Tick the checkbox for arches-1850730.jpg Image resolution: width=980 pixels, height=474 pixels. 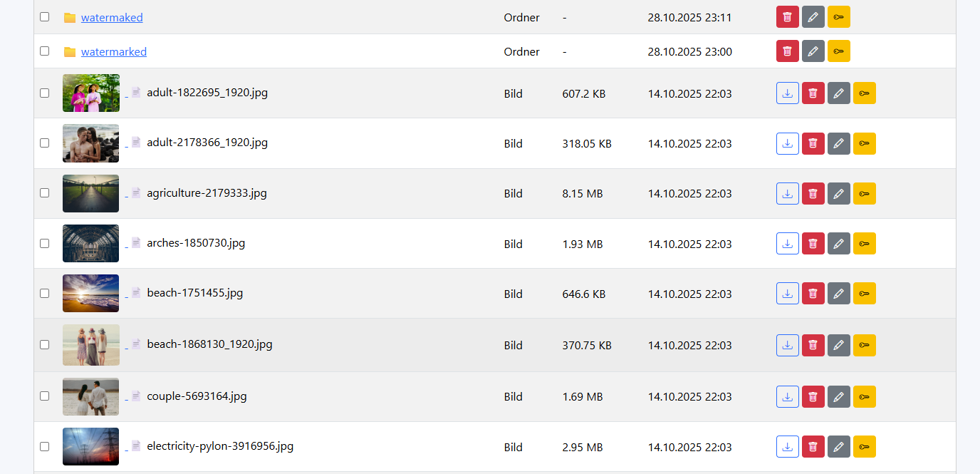pyautogui.click(x=45, y=243)
